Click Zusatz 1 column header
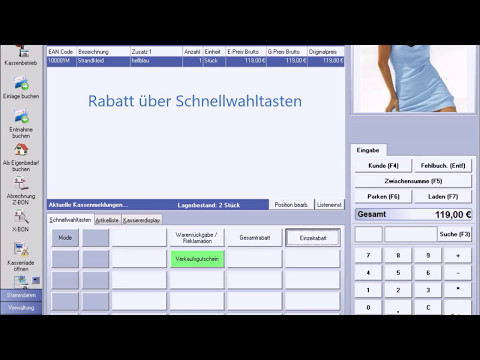Image resolution: width=480 pixels, height=360 pixels. 156,52
